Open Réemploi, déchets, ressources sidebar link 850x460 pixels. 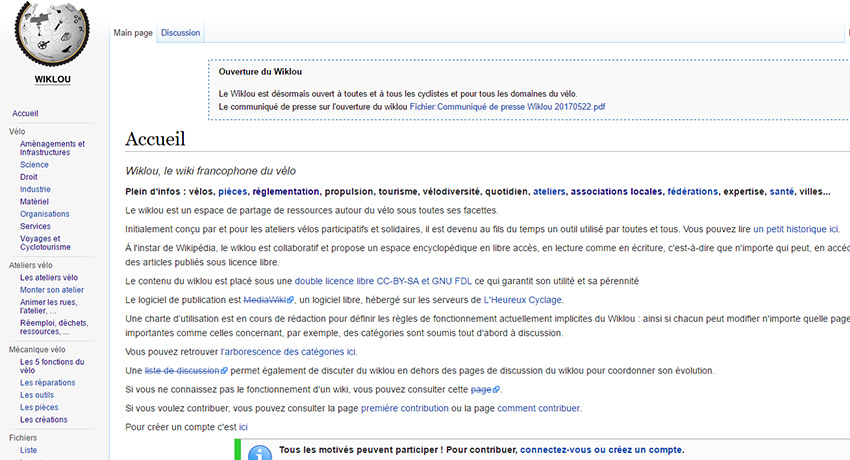click(54, 327)
